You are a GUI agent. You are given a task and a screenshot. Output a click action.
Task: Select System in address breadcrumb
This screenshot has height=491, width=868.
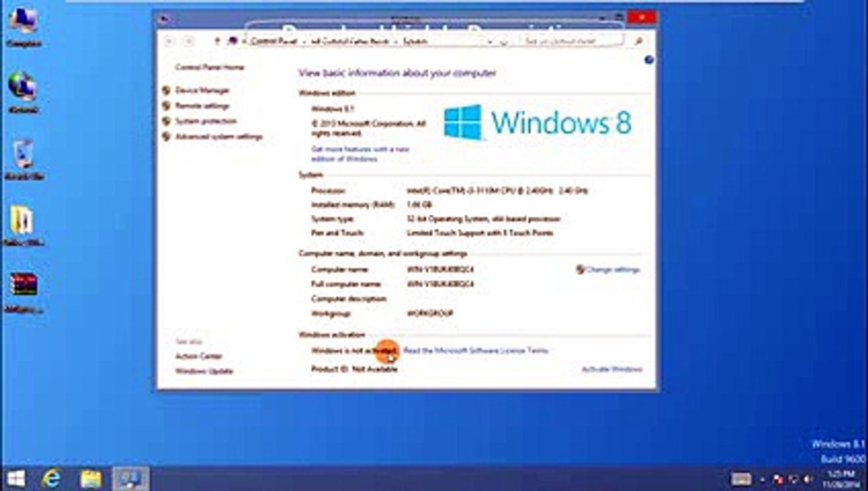[x=415, y=42]
